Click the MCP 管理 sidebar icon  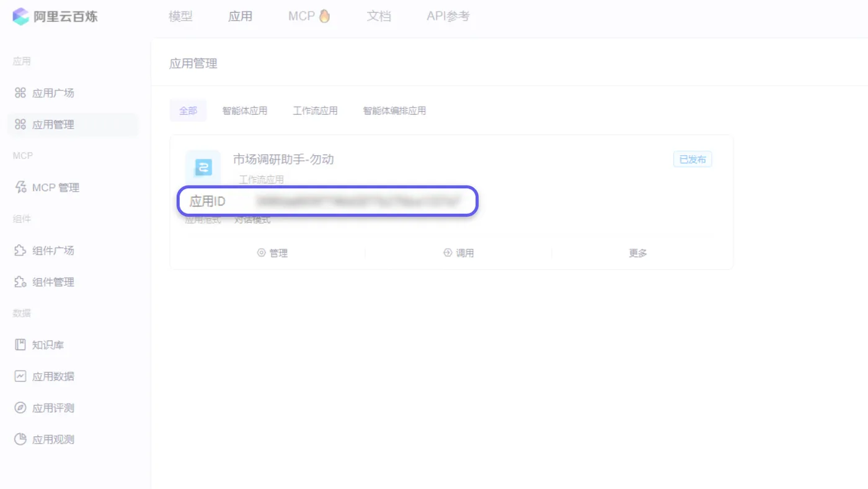click(x=20, y=187)
